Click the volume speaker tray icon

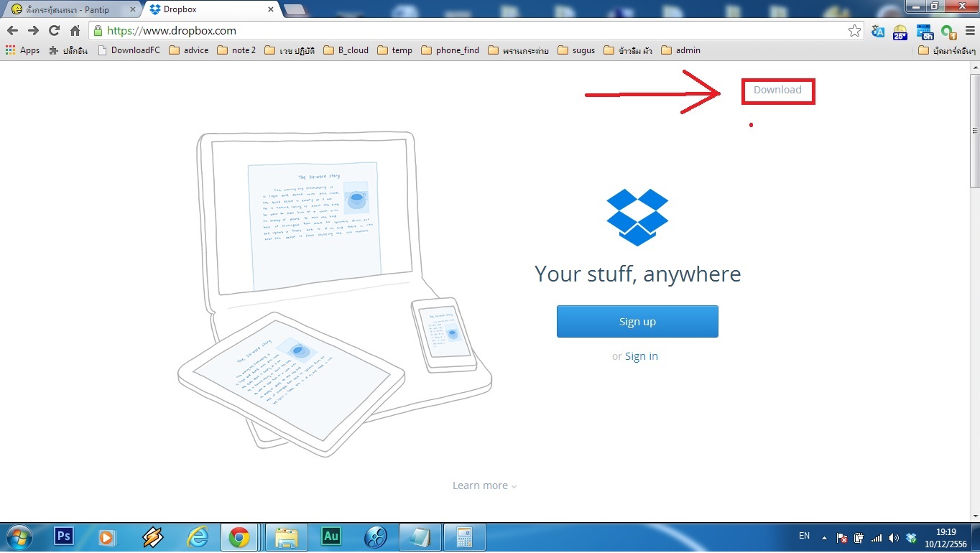coord(894,537)
